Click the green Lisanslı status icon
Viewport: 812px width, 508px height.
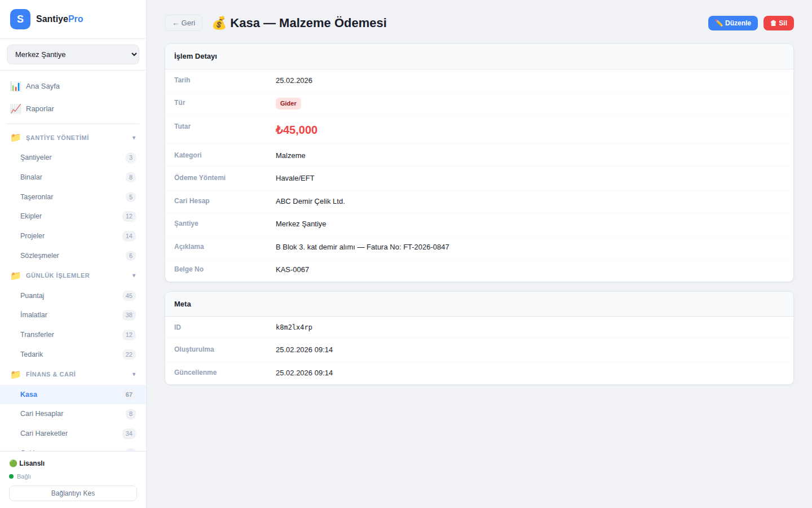tap(13, 463)
